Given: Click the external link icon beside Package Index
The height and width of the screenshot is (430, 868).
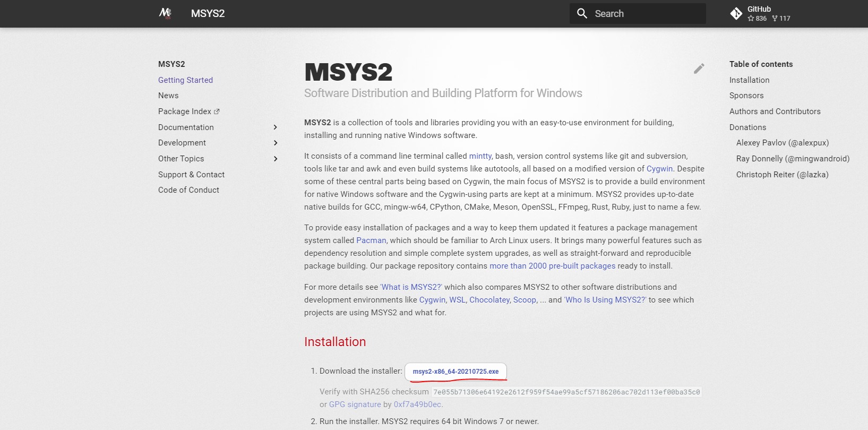Looking at the screenshot, I should click(217, 111).
